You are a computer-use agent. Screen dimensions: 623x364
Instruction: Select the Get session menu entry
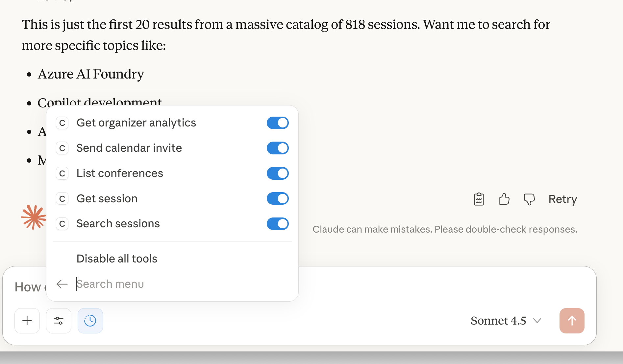[x=107, y=199]
